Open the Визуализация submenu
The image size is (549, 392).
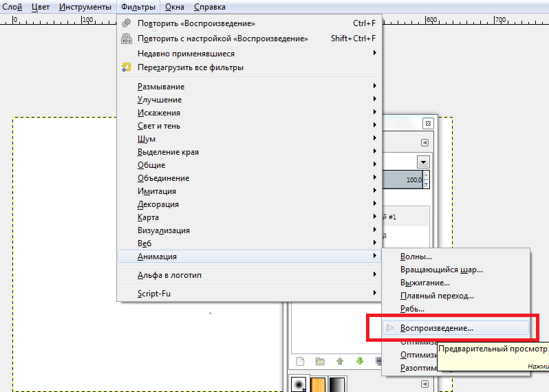click(x=249, y=230)
